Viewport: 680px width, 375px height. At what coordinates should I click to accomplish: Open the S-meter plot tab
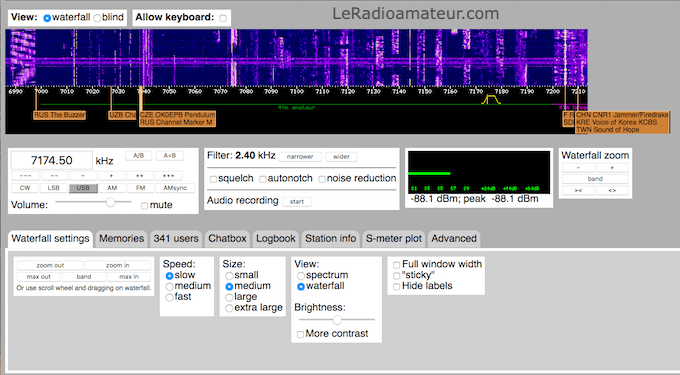pyautogui.click(x=393, y=239)
